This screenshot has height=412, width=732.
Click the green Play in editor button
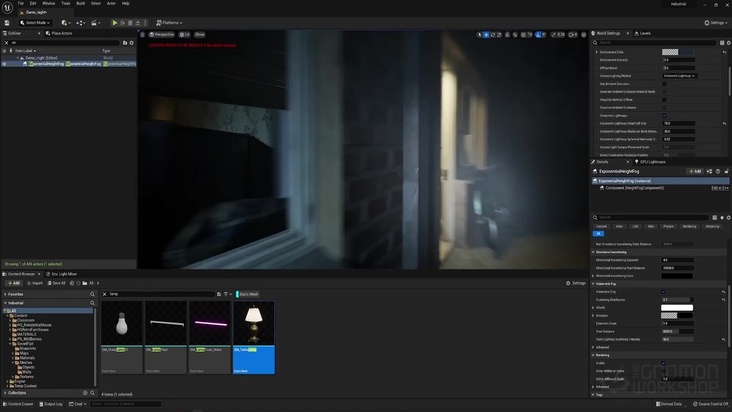click(114, 22)
